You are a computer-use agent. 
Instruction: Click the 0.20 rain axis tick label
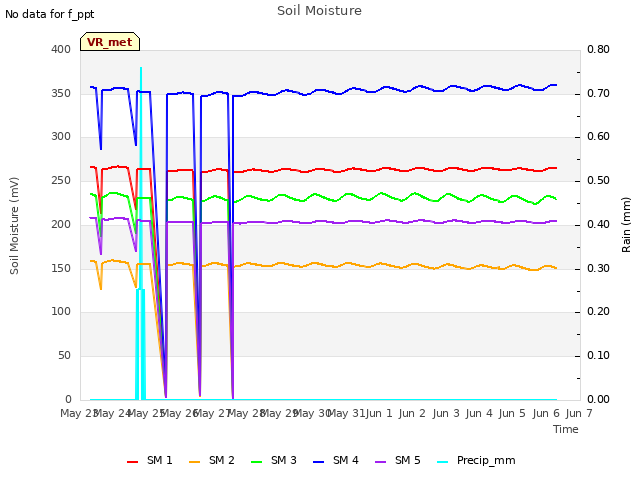point(598,312)
